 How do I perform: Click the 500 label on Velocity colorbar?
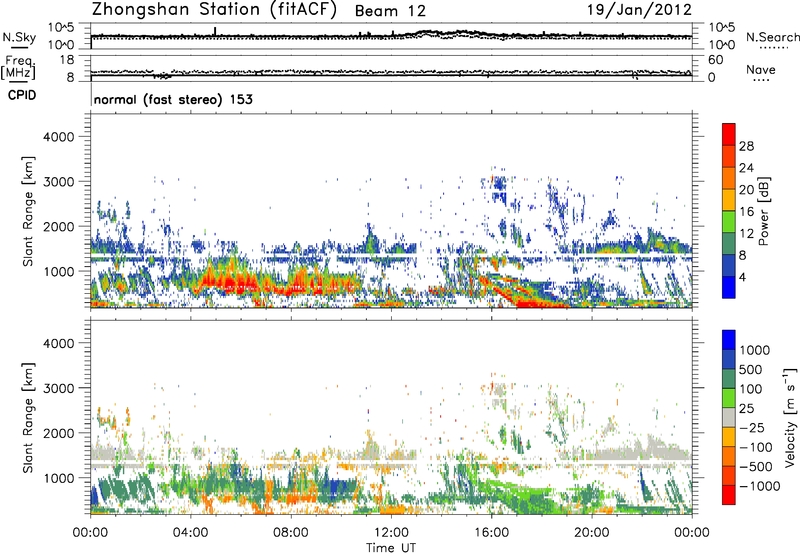(750, 369)
